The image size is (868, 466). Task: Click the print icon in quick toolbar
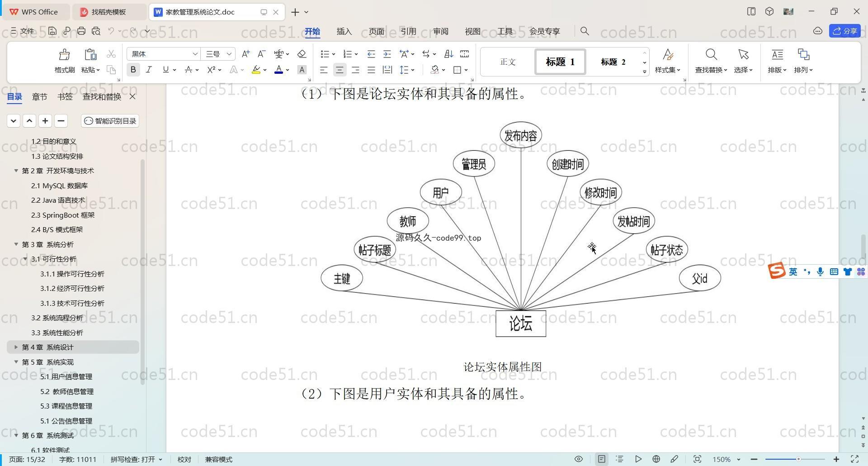pos(81,31)
